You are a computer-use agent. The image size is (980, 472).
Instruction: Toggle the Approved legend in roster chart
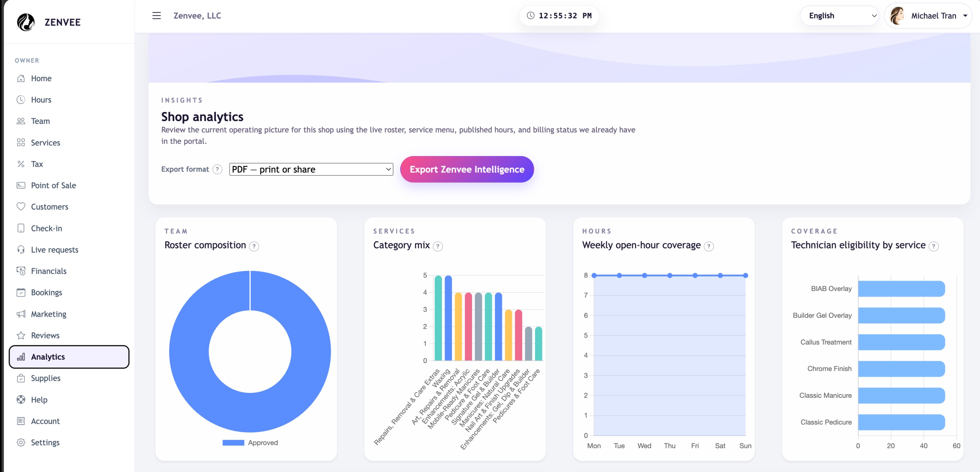[250, 443]
